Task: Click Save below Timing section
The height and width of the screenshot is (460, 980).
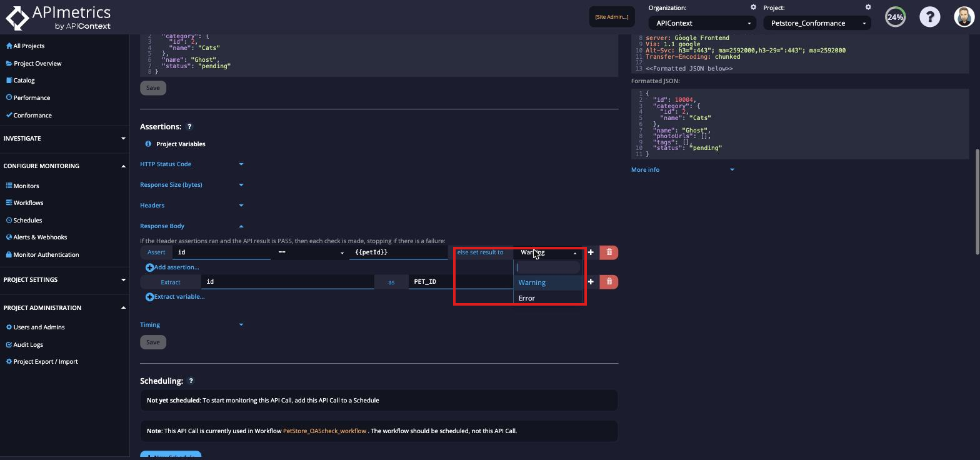Action: click(x=153, y=342)
